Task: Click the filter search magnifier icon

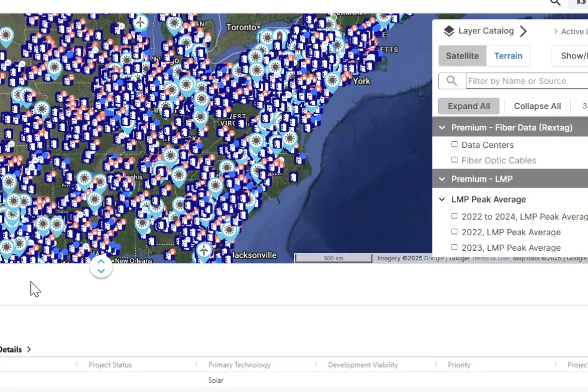Action: (x=452, y=81)
